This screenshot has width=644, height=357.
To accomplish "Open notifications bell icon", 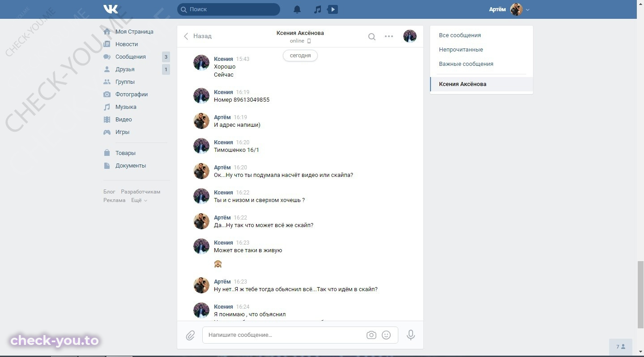I will point(297,9).
